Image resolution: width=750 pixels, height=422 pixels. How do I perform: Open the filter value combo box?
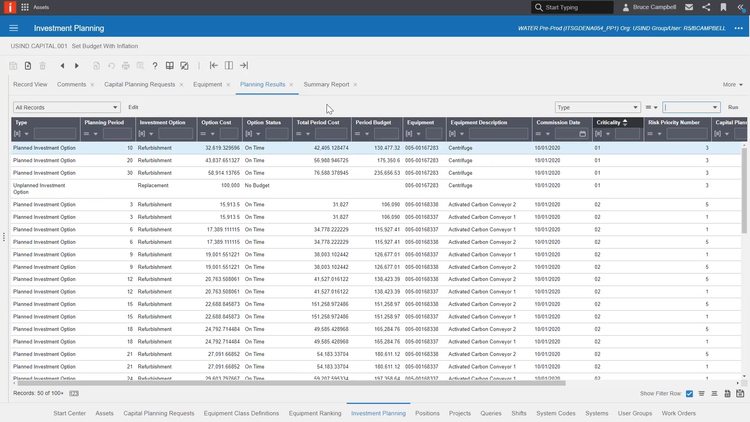coord(691,107)
